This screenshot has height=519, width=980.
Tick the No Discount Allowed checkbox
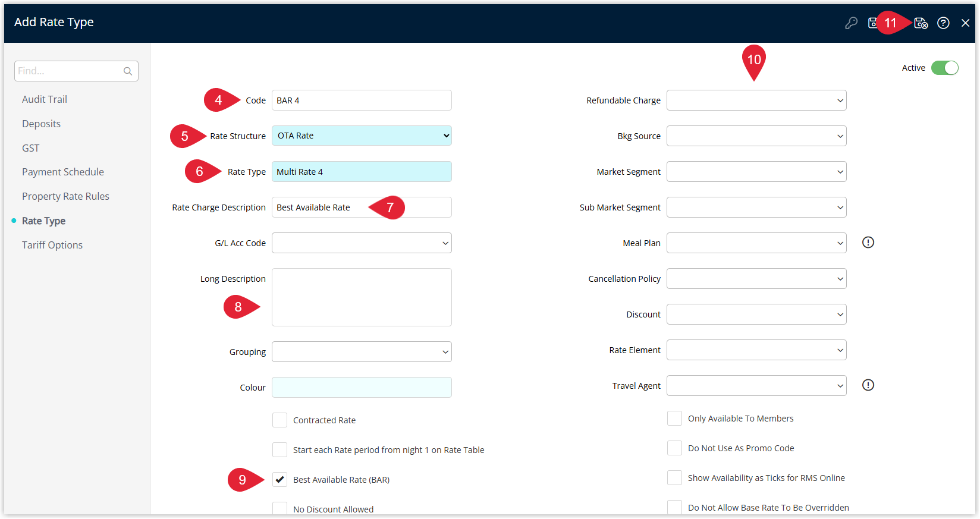[279, 509]
